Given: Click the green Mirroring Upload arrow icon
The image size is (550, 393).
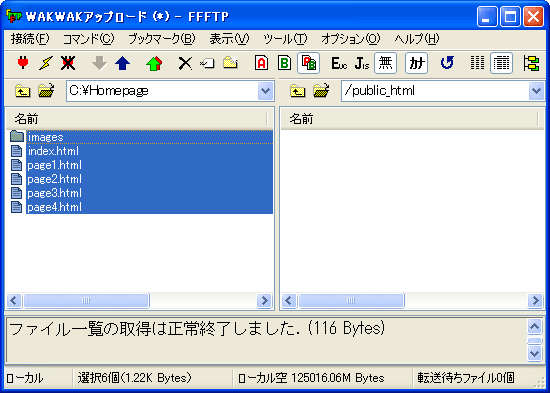Looking at the screenshot, I should click(154, 63).
